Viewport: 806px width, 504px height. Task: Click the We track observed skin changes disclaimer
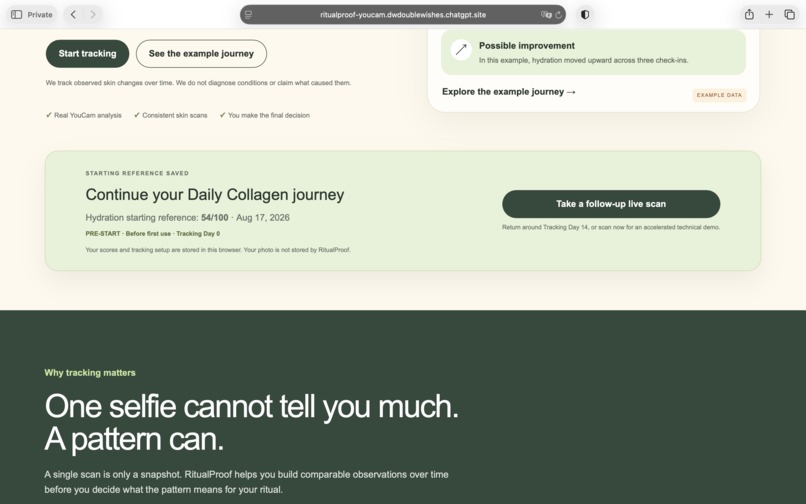198,83
